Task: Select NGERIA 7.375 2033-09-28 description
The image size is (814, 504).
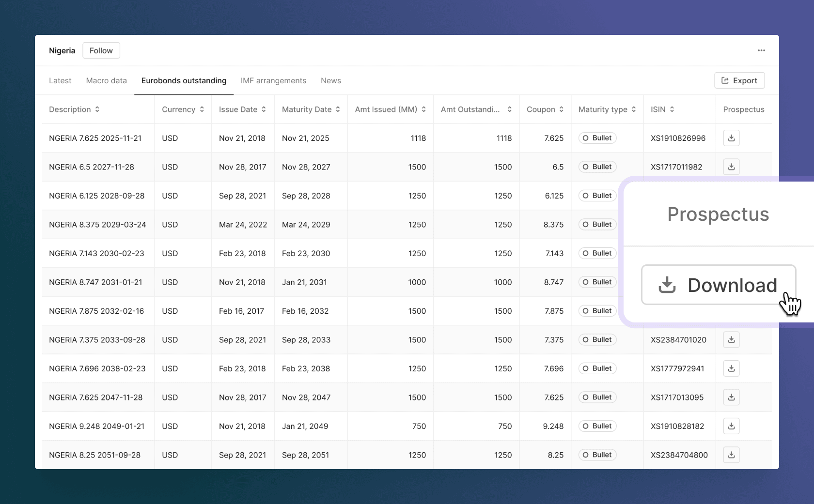Action: [97, 339]
